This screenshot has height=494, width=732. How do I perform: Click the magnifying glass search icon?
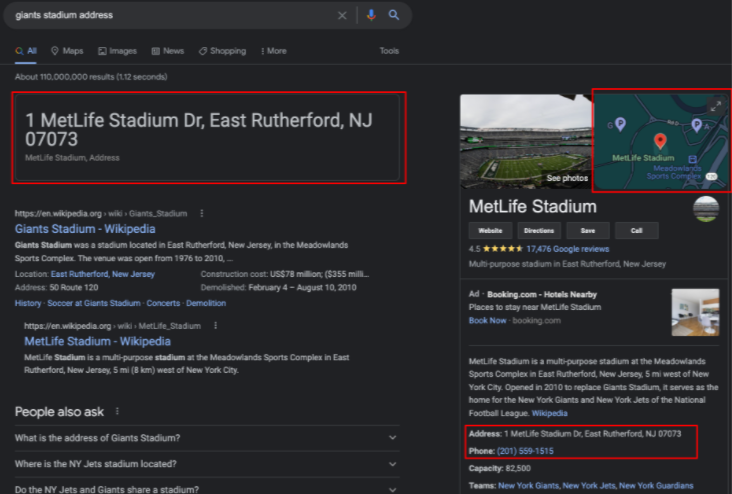[x=394, y=15]
